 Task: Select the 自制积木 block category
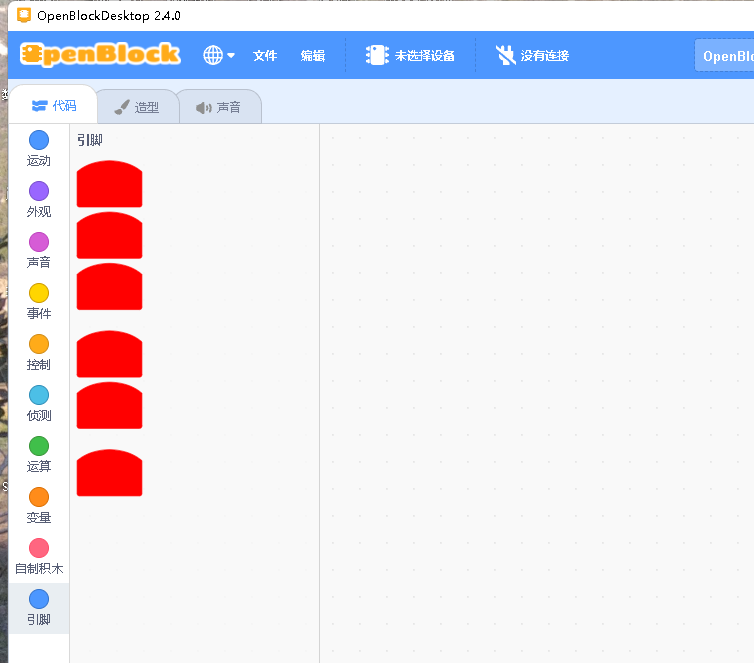tap(39, 556)
